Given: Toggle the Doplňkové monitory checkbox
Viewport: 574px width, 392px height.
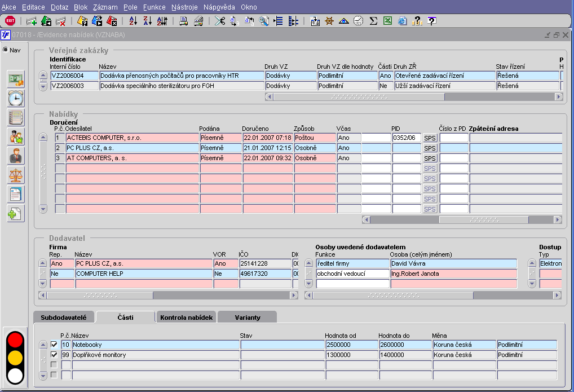Looking at the screenshot, I should coord(54,355).
